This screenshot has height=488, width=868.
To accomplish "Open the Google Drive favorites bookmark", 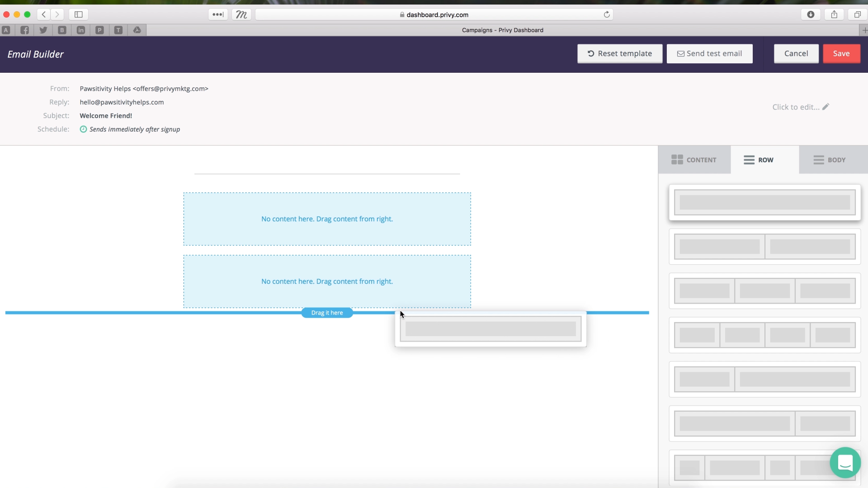I will (137, 30).
